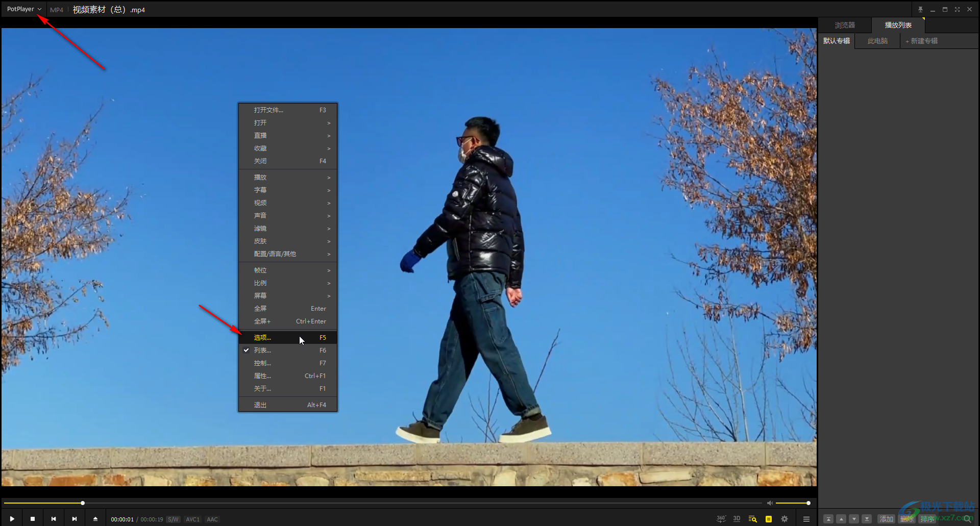Click the eject/open file icon
Image resolution: width=980 pixels, height=526 pixels.
point(95,519)
